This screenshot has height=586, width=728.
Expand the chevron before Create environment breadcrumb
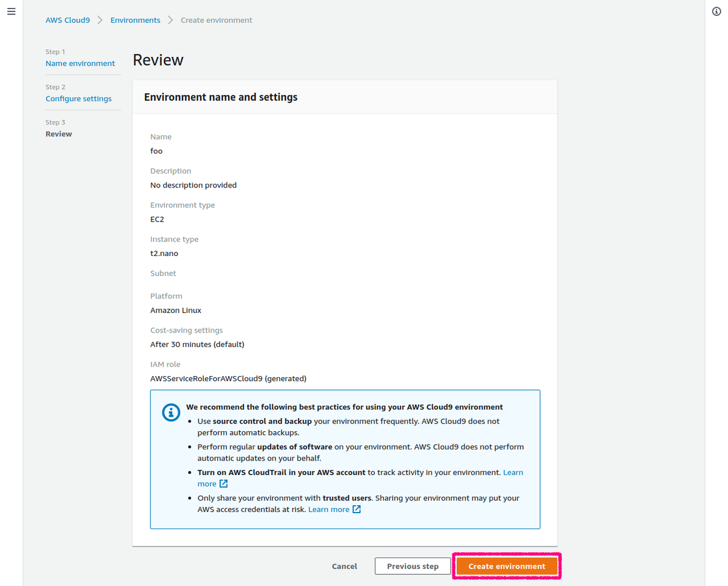170,19
